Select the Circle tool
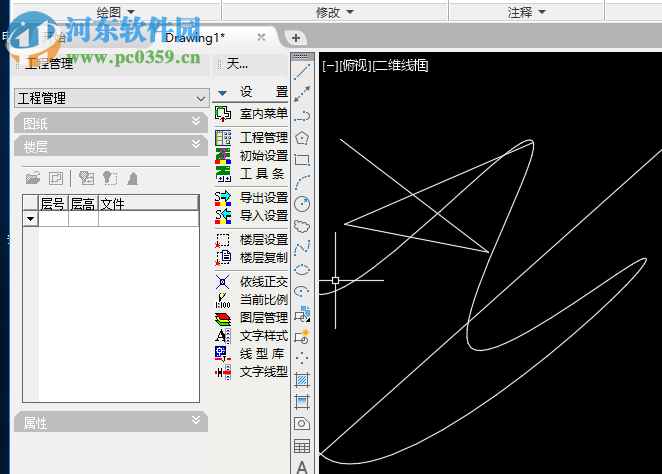662x474 pixels. coord(302,204)
